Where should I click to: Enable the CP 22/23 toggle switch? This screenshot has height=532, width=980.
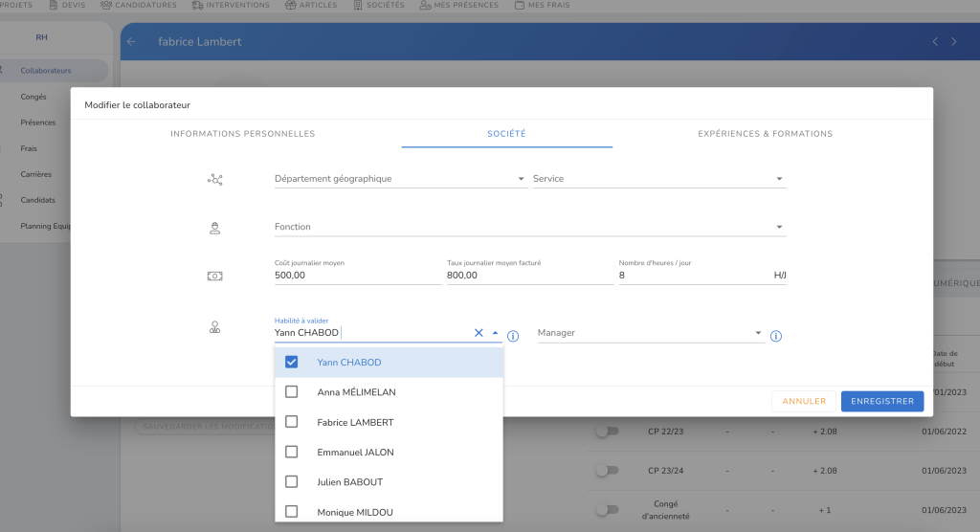tap(607, 432)
